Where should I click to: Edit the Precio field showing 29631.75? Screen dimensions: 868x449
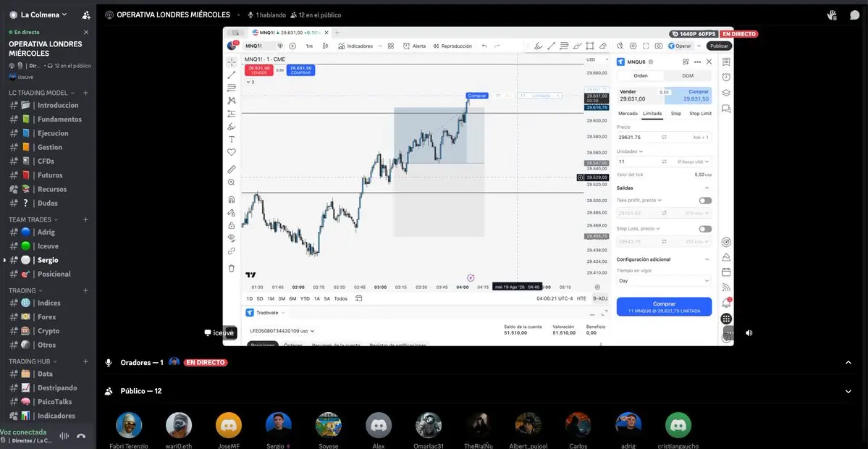pyautogui.click(x=665, y=137)
